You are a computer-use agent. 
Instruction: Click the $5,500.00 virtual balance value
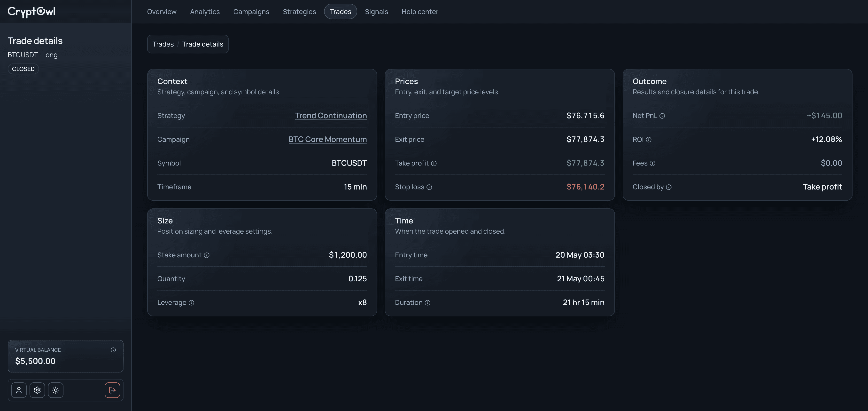35,361
